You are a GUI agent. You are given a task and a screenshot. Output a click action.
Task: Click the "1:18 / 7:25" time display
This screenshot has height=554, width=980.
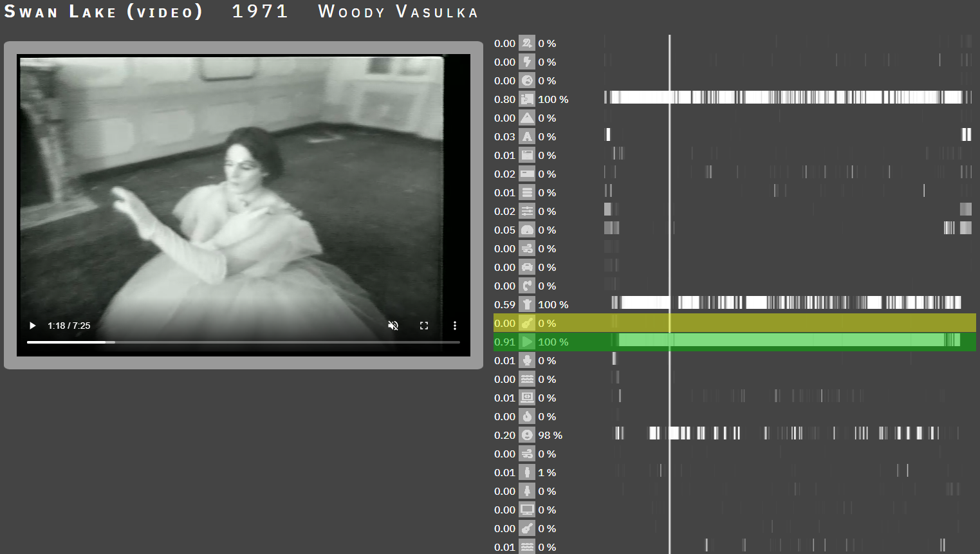69,326
